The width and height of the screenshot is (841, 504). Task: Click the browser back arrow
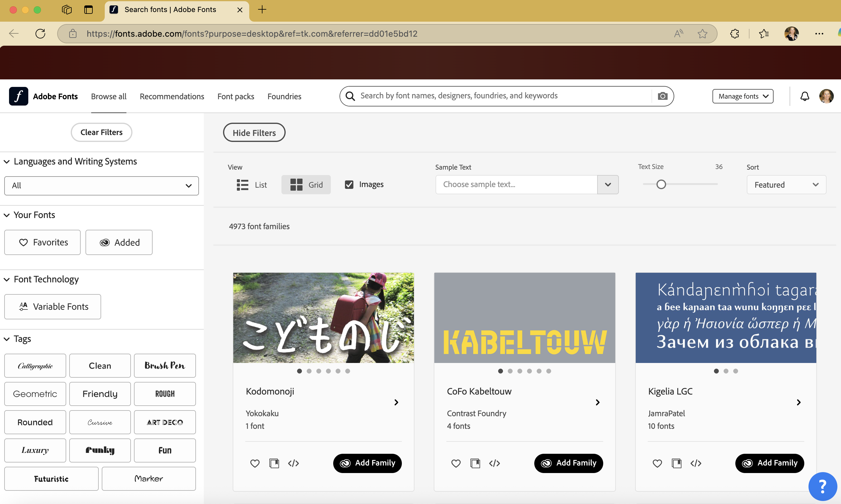click(x=14, y=33)
